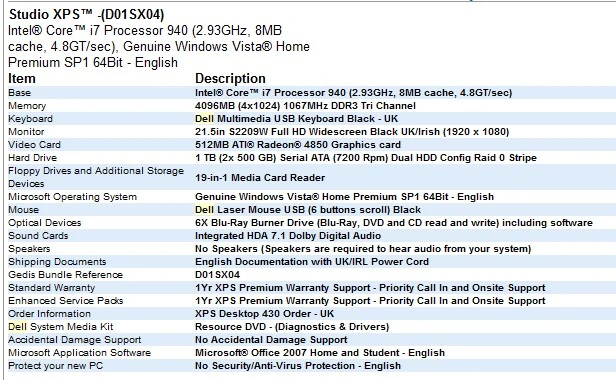Click the 'Hard Drive' row label
The image size is (616, 380).
[33, 158]
